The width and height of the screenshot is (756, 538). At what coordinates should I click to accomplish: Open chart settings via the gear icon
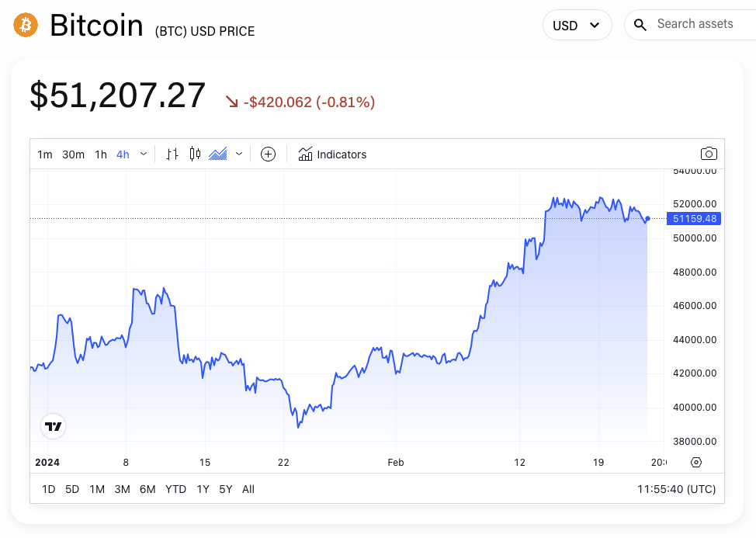coord(695,462)
